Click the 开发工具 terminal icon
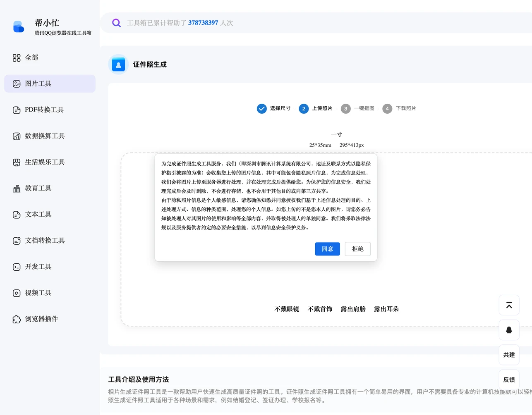The height and width of the screenshot is (415, 532). [x=17, y=267]
